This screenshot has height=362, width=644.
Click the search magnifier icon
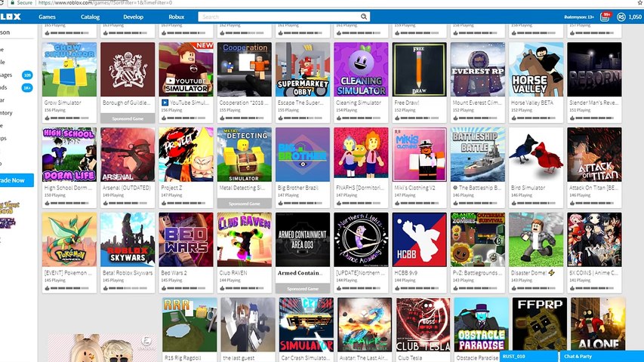[x=363, y=17]
